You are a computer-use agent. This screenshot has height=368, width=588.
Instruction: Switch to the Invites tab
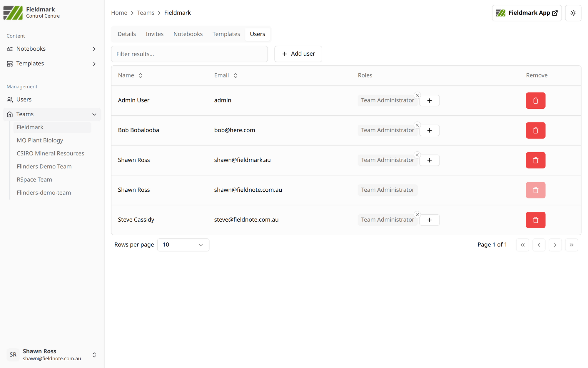[154, 34]
